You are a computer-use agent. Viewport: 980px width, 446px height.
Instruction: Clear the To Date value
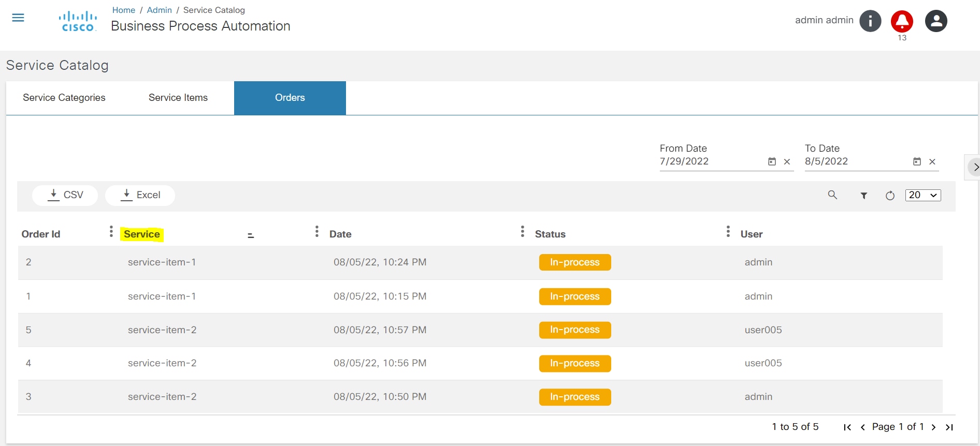tap(932, 162)
